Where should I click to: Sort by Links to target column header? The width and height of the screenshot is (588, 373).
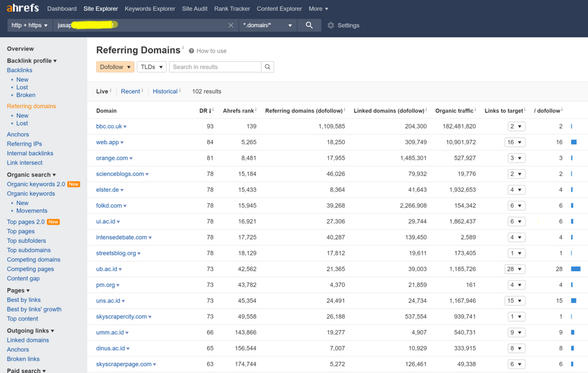[x=504, y=111]
